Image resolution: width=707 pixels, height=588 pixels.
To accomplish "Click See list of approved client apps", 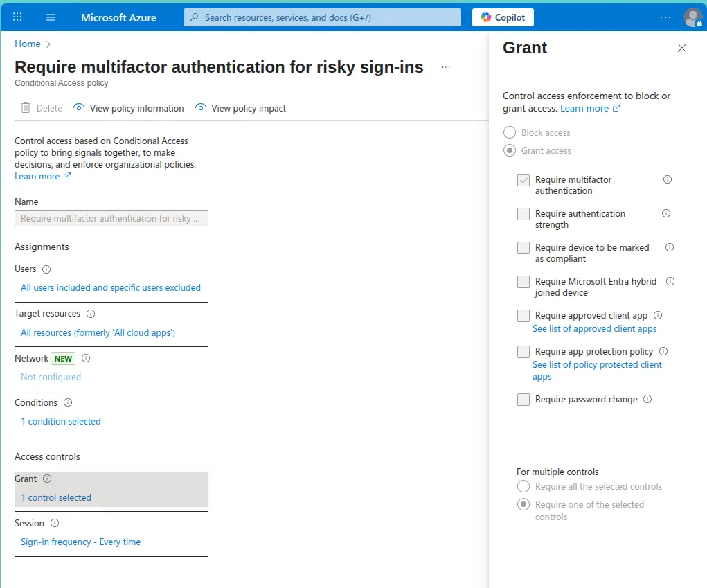I will (594, 329).
